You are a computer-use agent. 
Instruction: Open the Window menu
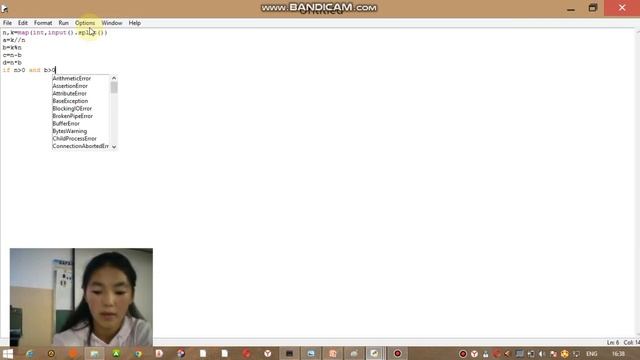[112, 23]
